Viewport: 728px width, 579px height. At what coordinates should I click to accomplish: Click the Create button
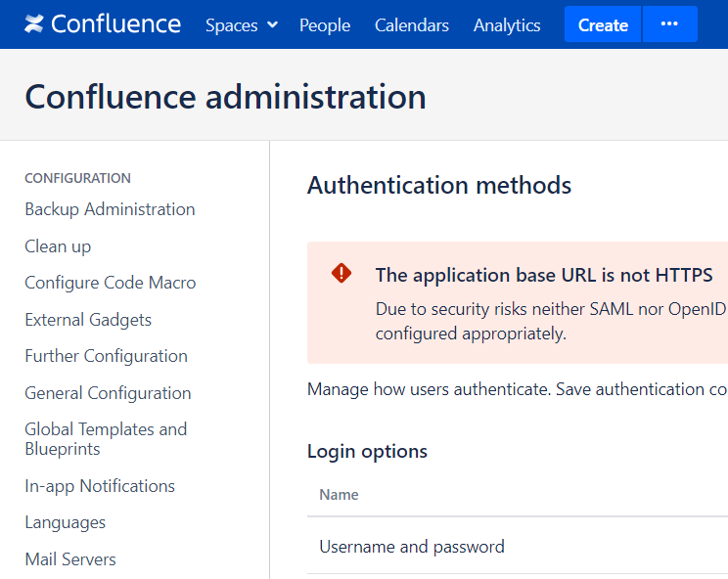[603, 24]
